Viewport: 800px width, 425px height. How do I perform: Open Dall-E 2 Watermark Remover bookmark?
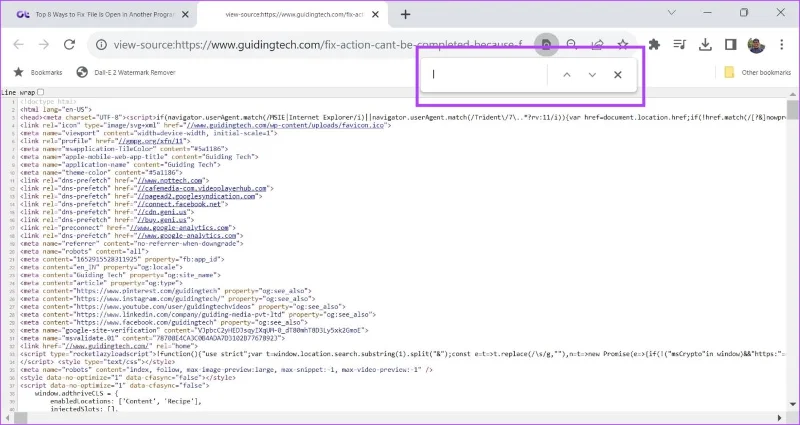point(126,72)
